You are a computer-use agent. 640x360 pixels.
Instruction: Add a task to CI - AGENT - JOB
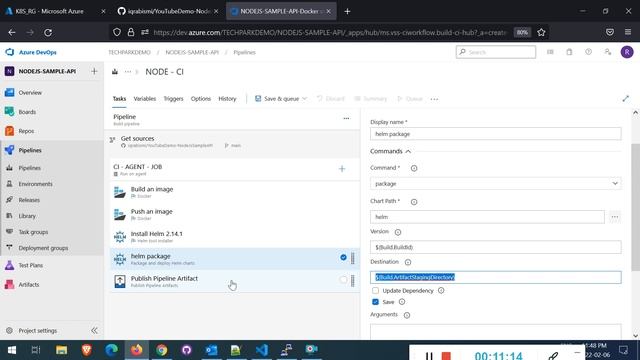pyautogui.click(x=342, y=169)
